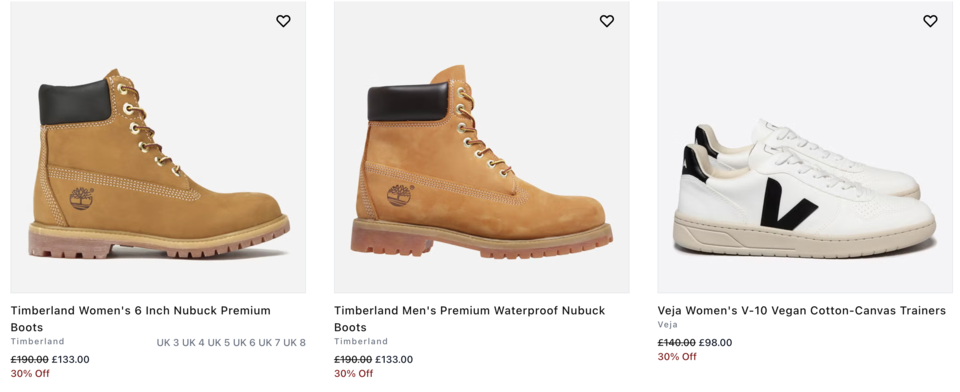Open Veja V-10 trainers product image
Viewport: 960px width, 392px height.
point(805,147)
